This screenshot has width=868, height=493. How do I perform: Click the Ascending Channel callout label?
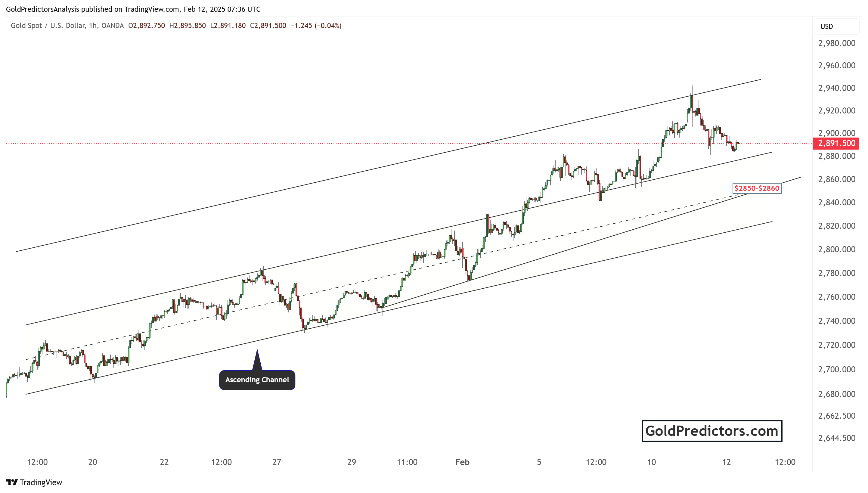coord(257,380)
